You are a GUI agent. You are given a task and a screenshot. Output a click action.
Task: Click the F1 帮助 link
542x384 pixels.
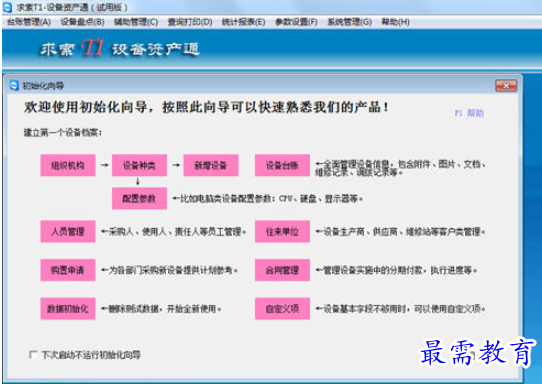(469, 113)
